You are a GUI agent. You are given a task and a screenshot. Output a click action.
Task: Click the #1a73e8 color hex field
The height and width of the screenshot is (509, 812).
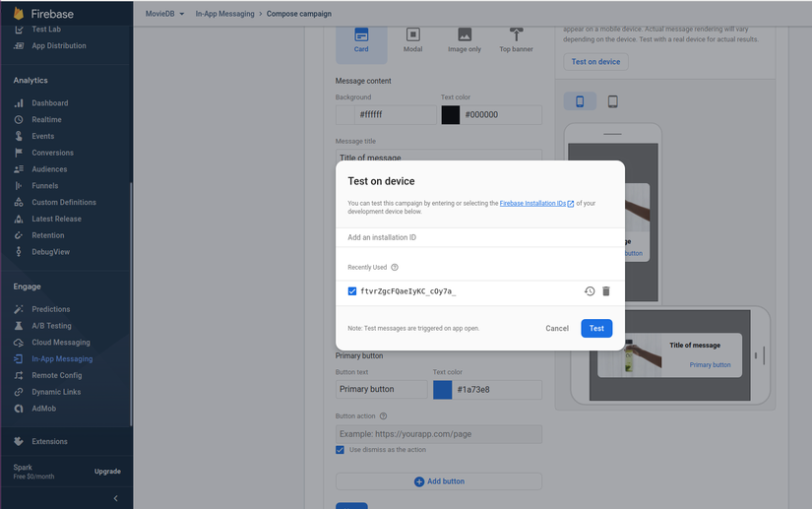click(497, 390)
